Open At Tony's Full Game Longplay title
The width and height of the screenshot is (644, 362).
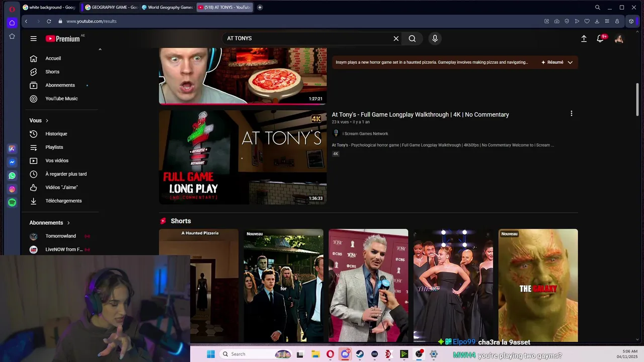(x=420, y=115)
